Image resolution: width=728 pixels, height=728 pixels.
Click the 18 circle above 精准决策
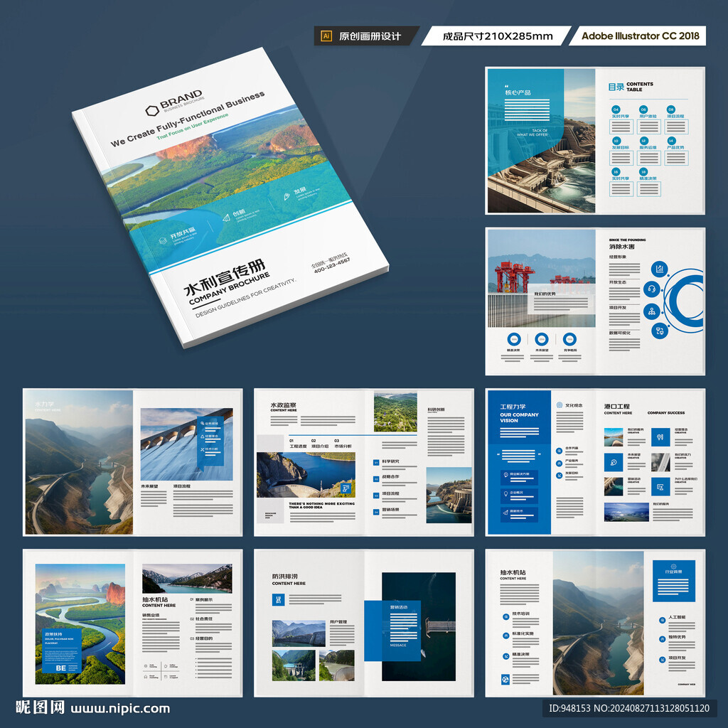point(643,172)
